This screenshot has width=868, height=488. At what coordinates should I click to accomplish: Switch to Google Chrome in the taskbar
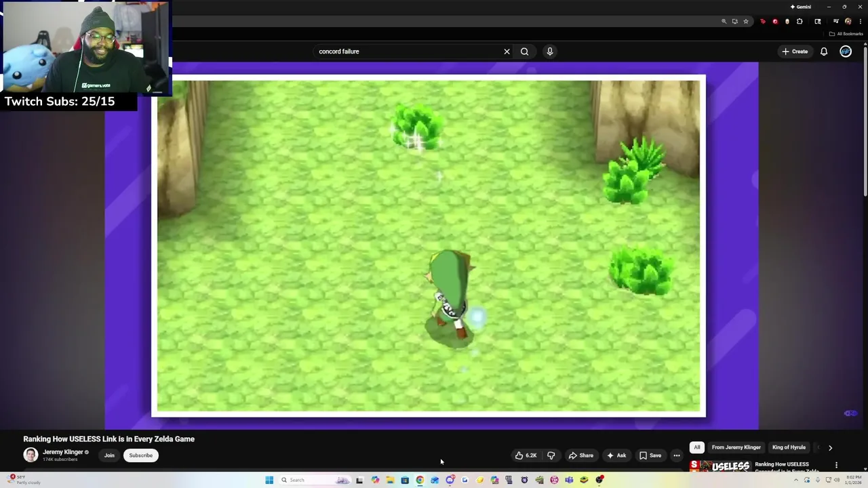pyautogui.click(x=420, y=480)
